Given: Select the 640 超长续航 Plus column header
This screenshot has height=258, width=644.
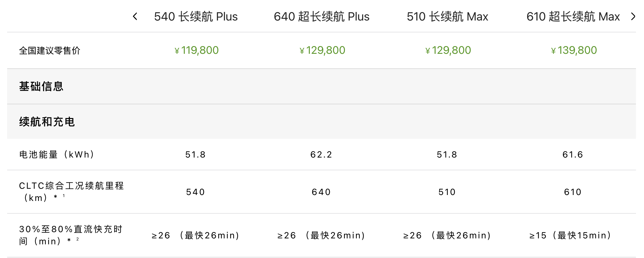Looking at the screenshot, I should tap(321, 17).
